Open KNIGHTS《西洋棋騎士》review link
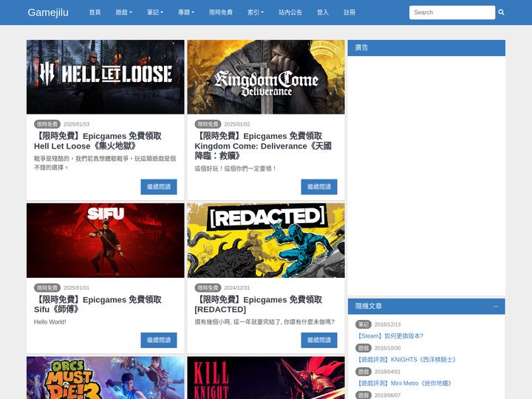Viewport: 532px width, 399px height. click(x=406, y=360)
